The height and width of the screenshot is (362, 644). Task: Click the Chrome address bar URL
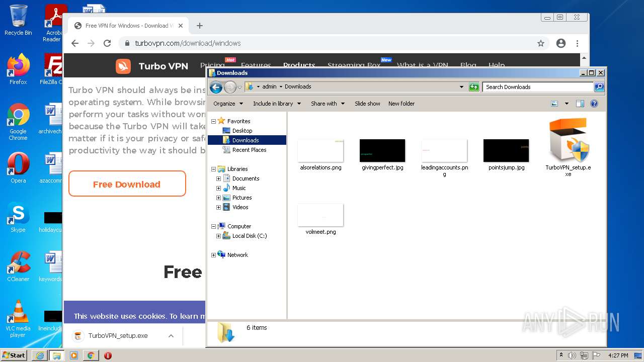tap(188, 43)
